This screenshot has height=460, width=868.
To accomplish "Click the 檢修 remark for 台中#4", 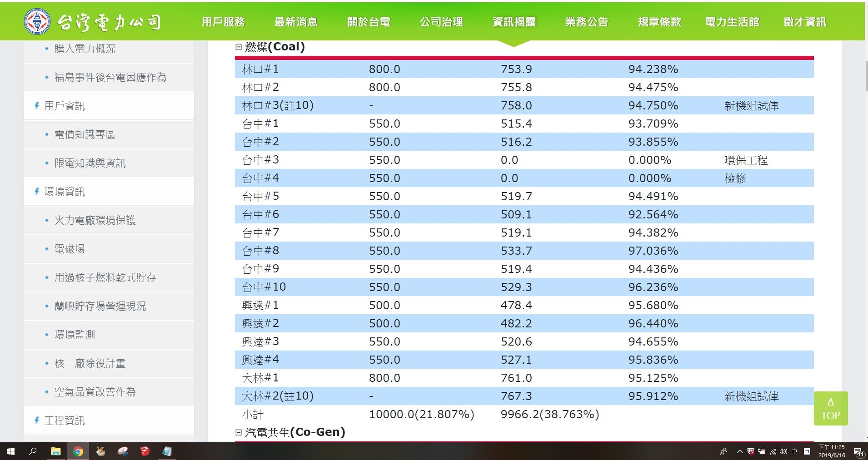I will [x=735, y=178].
